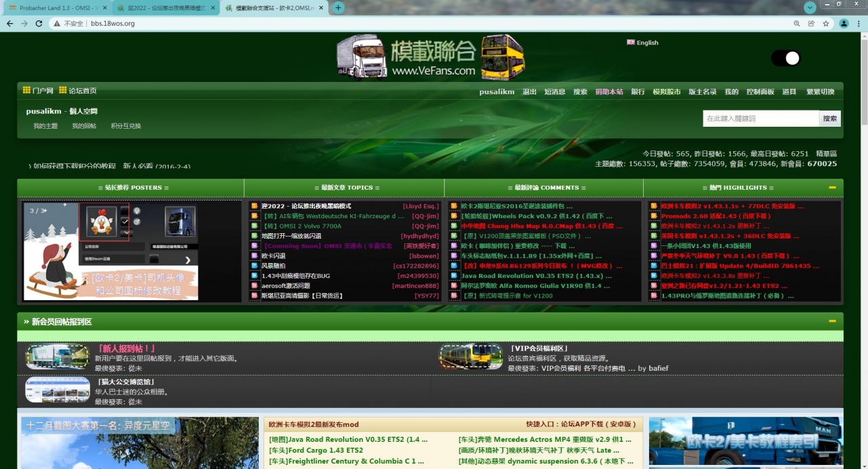Open 积分互兑换 link
Viewport: 868px width, 469px height.
[x=126, y=126]
